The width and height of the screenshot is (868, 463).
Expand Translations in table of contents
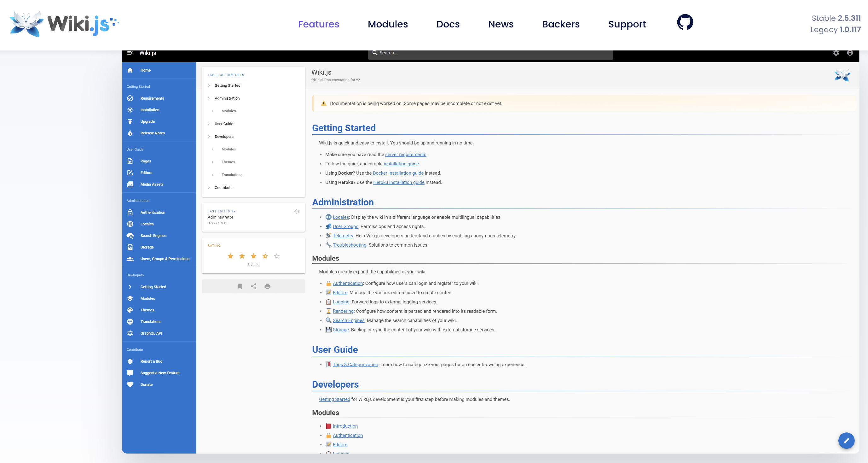231,175
